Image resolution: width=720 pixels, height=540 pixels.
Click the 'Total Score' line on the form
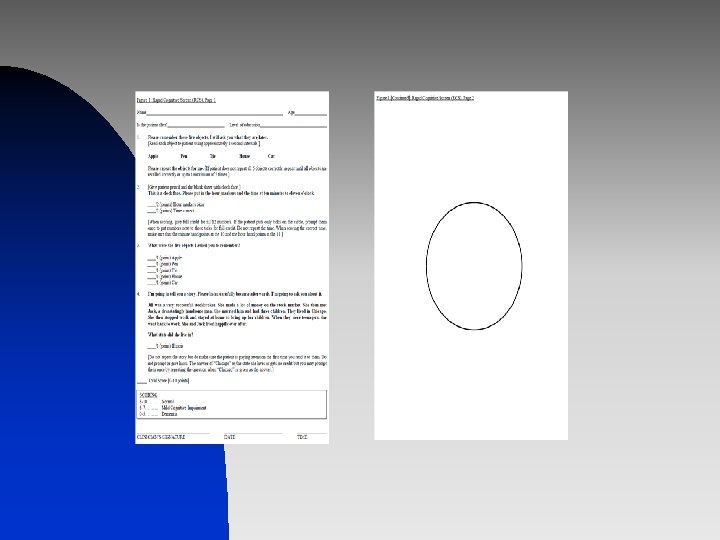163,381
